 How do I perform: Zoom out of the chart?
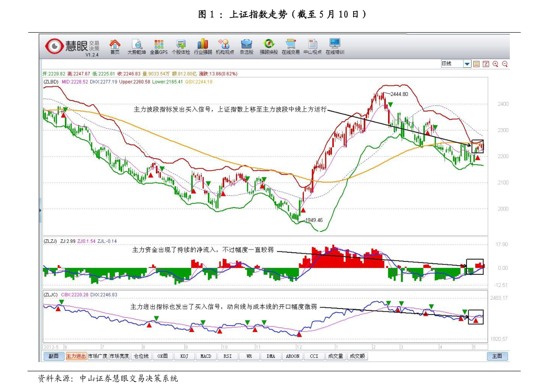(505, 64)
